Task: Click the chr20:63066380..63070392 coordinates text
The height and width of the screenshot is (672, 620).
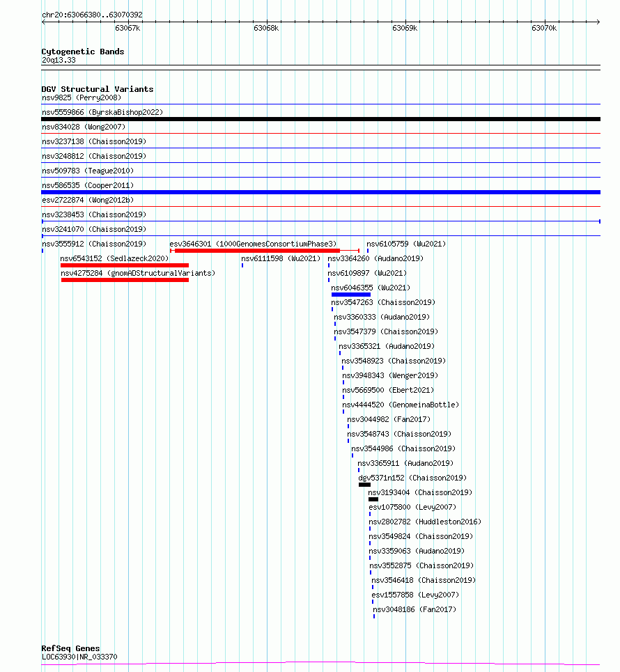Action: pos(92,15)
